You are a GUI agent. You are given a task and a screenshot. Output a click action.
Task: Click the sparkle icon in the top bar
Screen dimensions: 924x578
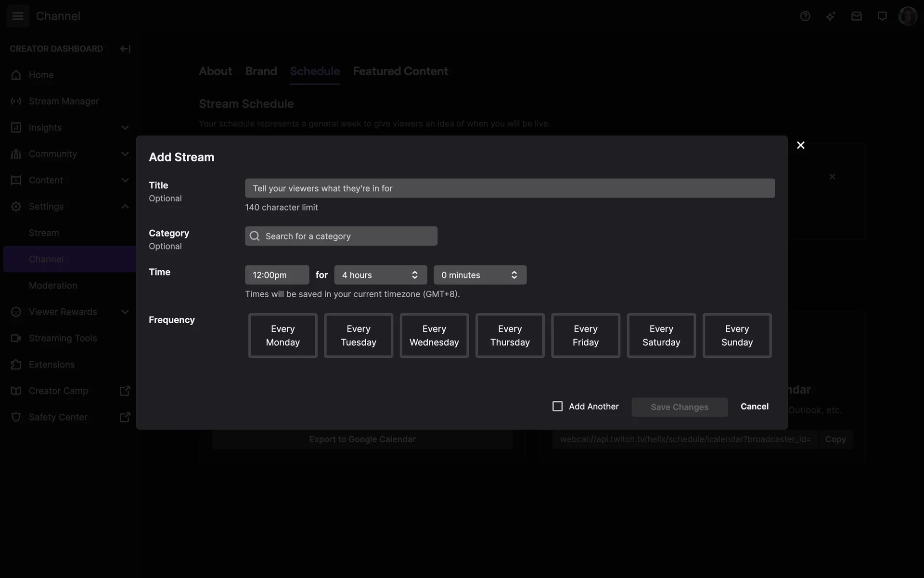tap(831, 16)
